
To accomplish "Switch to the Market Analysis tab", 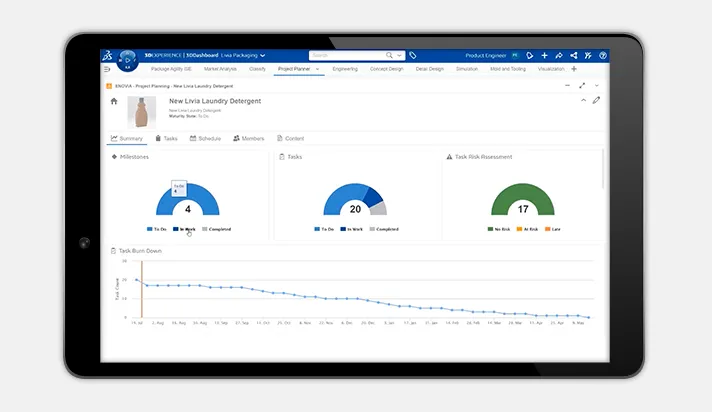I will click(220, 69).
